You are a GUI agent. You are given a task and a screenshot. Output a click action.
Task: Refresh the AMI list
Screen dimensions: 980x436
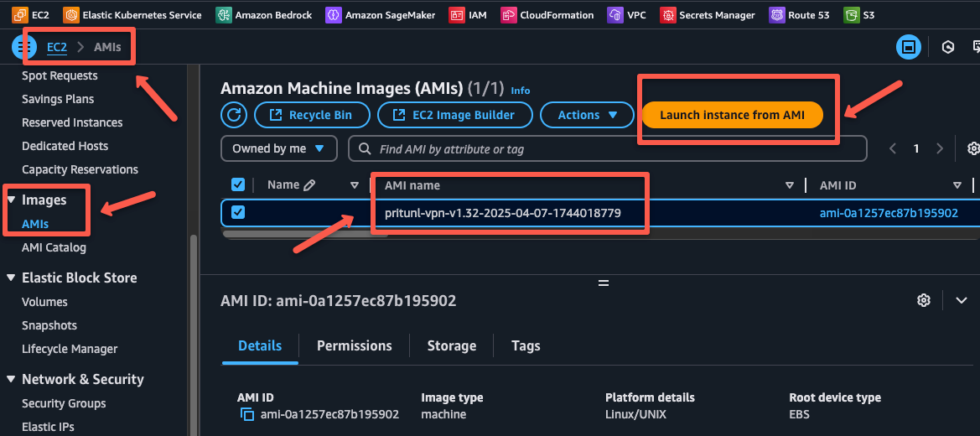tap(234, 115)
